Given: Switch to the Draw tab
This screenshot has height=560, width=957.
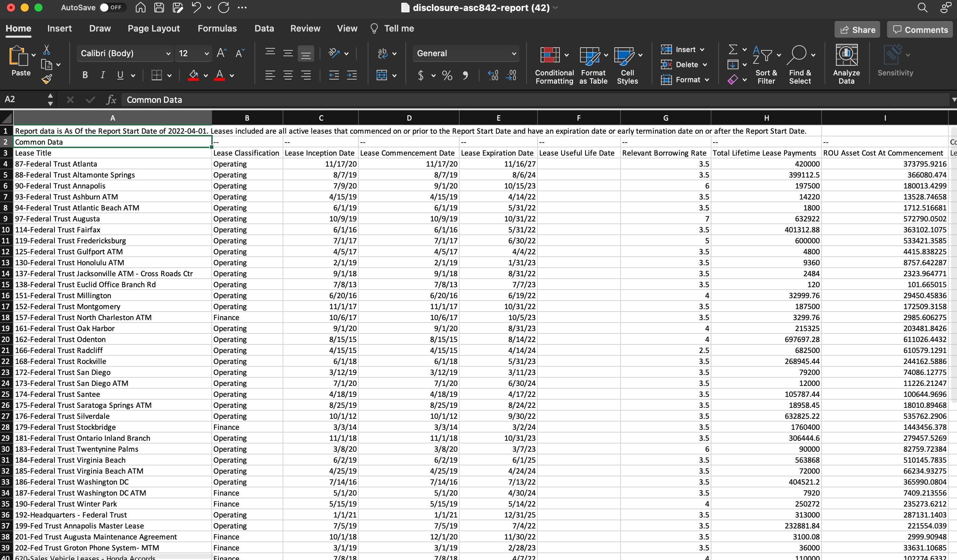Looking at the screenshot, I should pyautogui.click(x=100, y=28).
